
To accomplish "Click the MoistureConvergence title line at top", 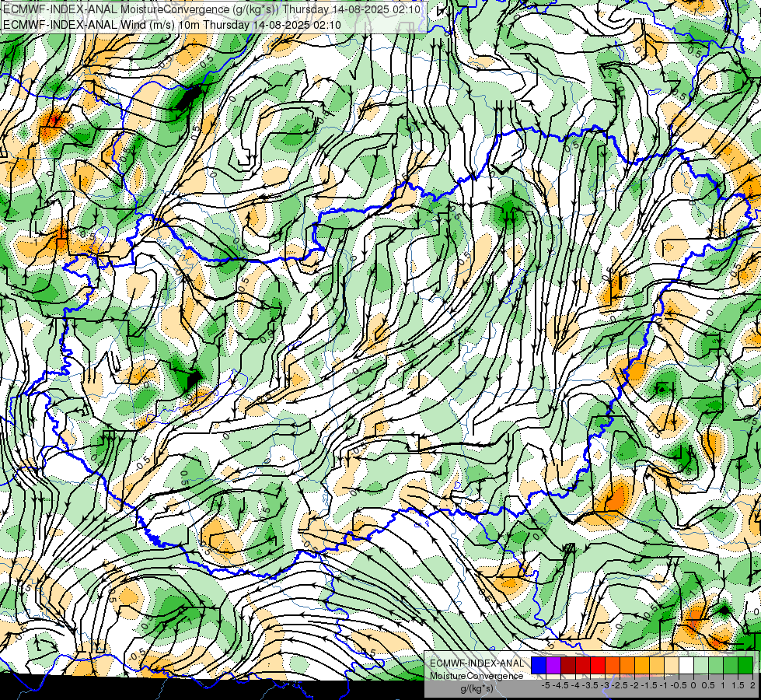I will [x=211, y=9].
